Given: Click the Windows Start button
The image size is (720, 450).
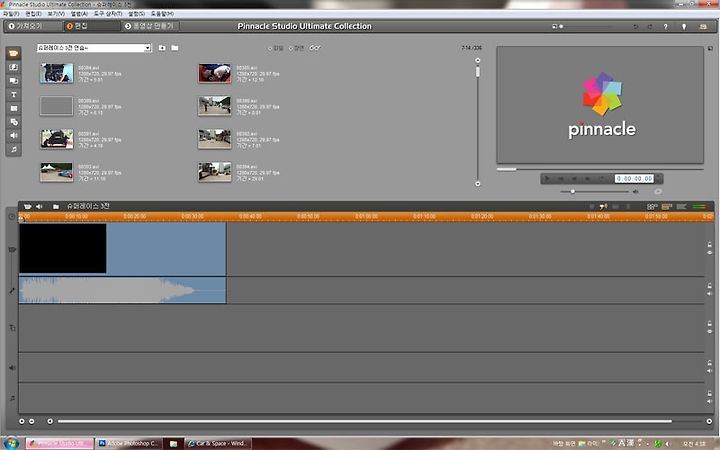Looking at the screenshot, I should [11, 443].
